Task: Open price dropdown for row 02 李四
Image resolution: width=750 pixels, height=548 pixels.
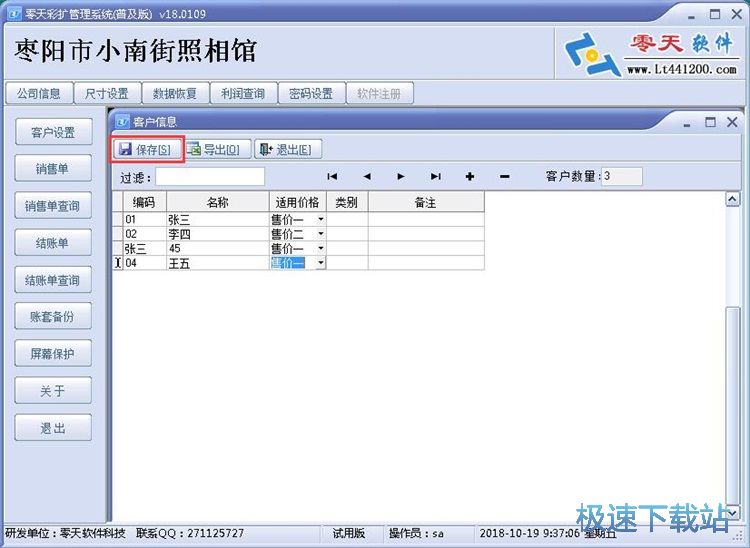Action: tap(321, 234)
